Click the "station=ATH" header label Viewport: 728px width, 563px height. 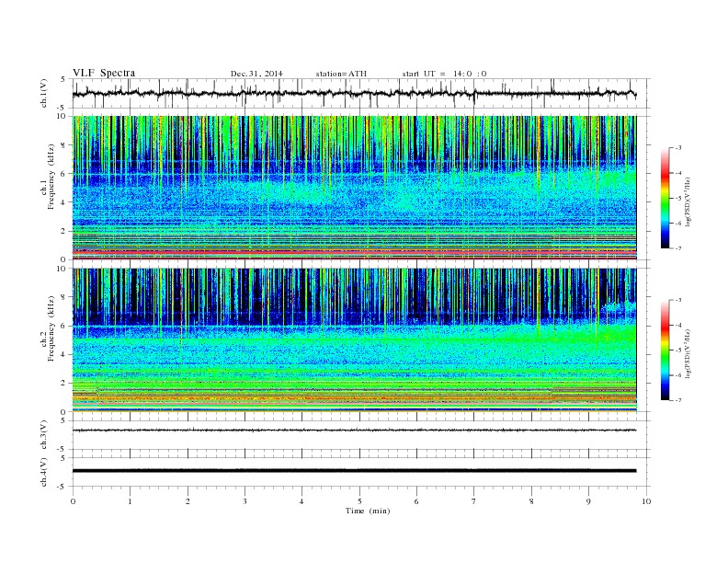(341, 74)
